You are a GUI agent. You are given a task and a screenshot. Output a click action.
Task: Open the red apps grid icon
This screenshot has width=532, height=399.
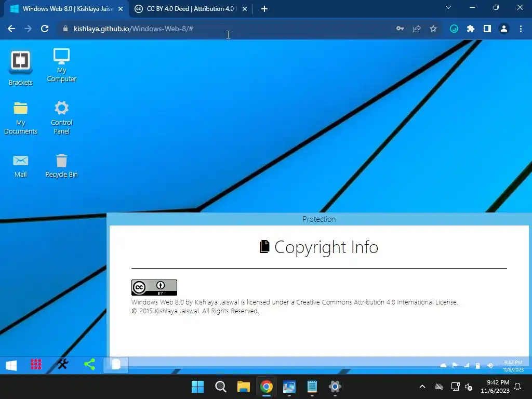tap(36, 364)
